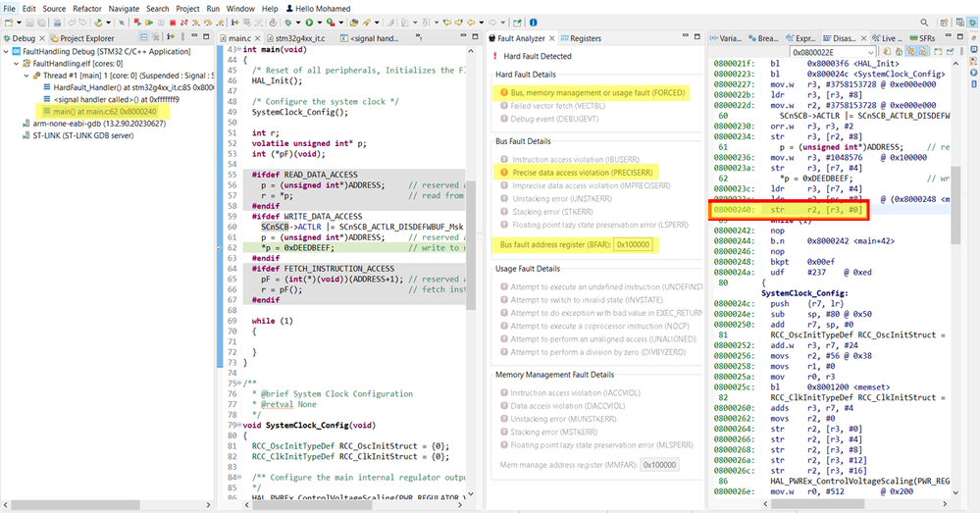Screen dimensions: 980x513
Task: Click Terminate and Relaunch icon
Action: pos(137,23)
